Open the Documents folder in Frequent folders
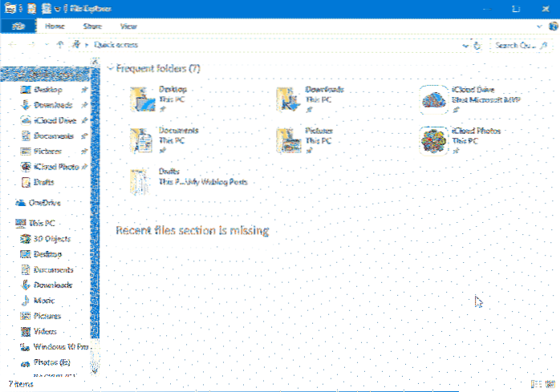The height and width of the screenshot is (392, 560). point(141,139)
